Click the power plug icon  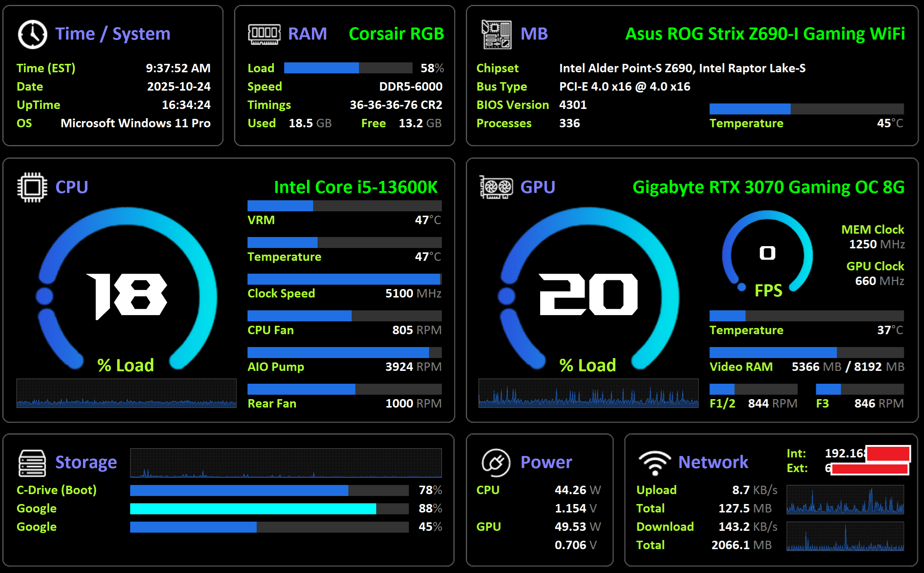point(496,463)
